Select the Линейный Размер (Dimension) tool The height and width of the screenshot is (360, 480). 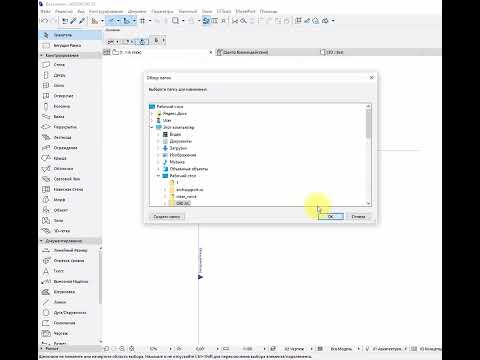tap(69, 250)
